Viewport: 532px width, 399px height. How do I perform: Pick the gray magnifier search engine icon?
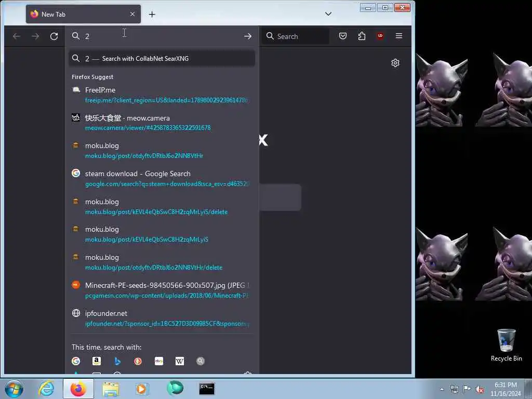pyautogui.click(x=201, y=361)
